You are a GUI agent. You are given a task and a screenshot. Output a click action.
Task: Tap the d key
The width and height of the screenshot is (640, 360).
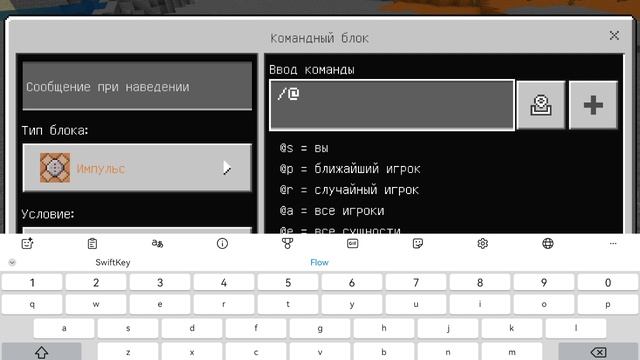point(192,328)
